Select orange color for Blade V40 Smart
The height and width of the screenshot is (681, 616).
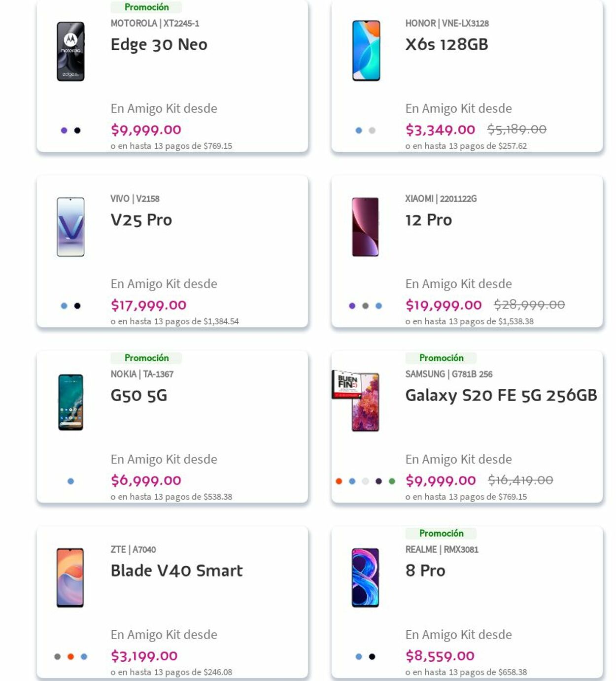click(70, 657)
